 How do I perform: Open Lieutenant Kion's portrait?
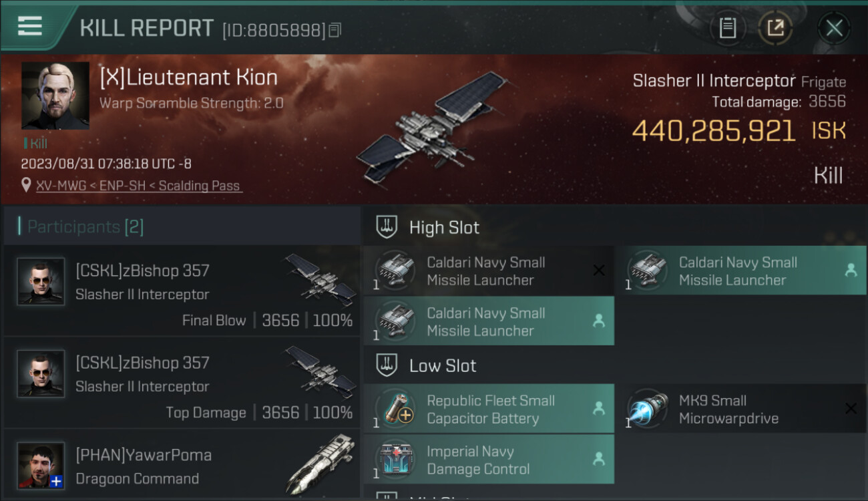tap(55, 96)
